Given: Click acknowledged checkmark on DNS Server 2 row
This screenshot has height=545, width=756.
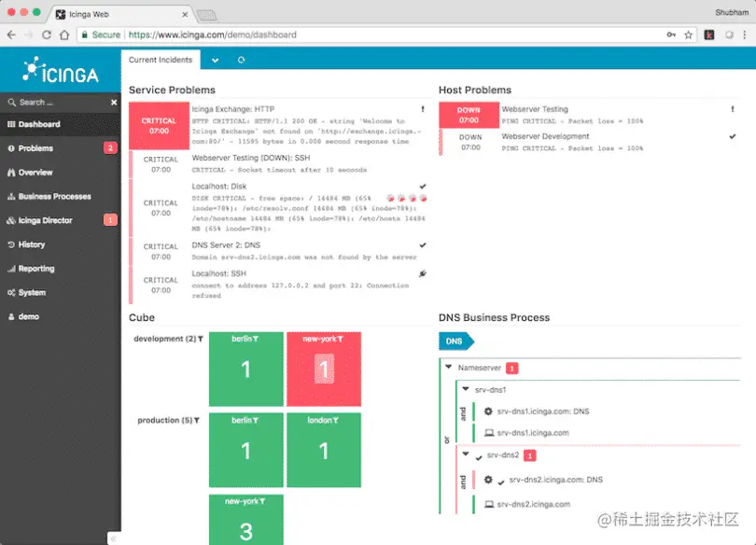Looking at the screenshot, I should coord(423,245).
